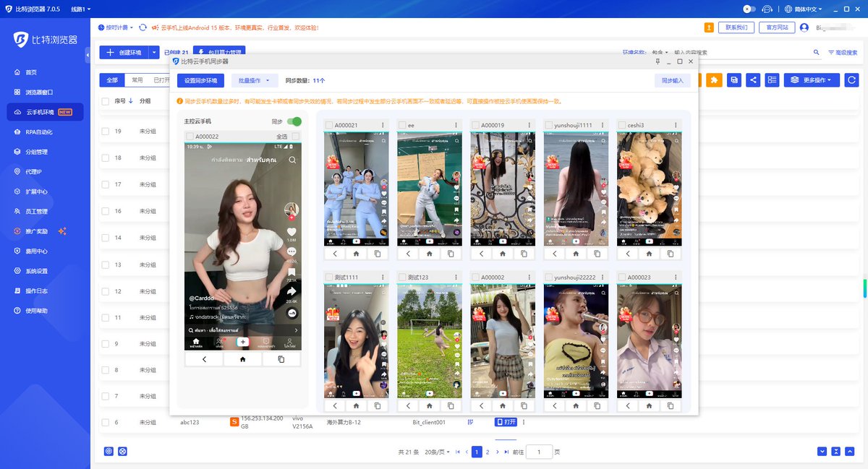Open customer support headset icon in title bar

(x=769, y=9)
